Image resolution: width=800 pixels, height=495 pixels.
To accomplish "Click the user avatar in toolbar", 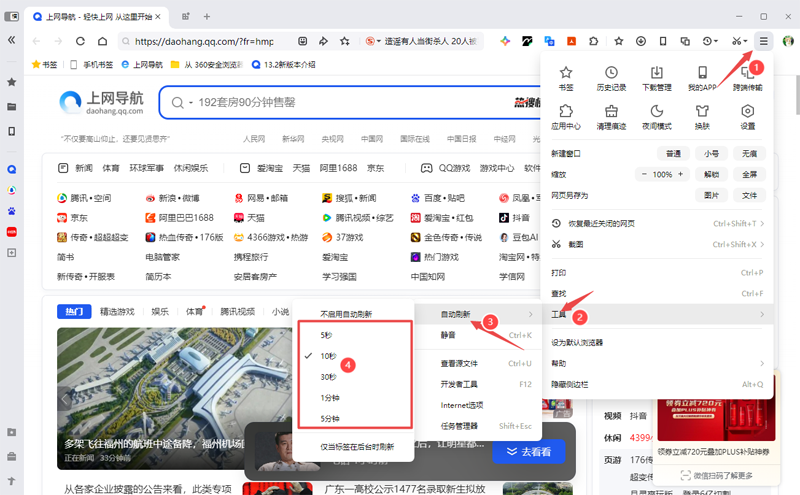I will [788, 41].
